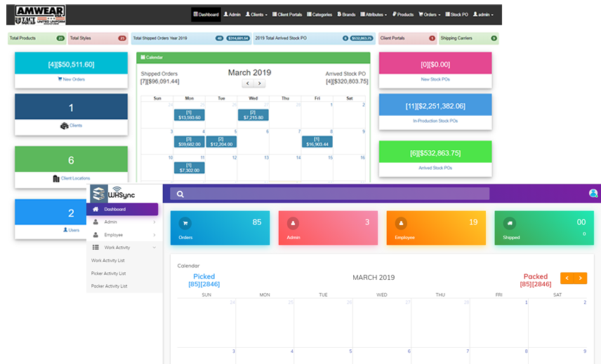Open Admin in AMWEAR top navigation

[x=232, y=15]
